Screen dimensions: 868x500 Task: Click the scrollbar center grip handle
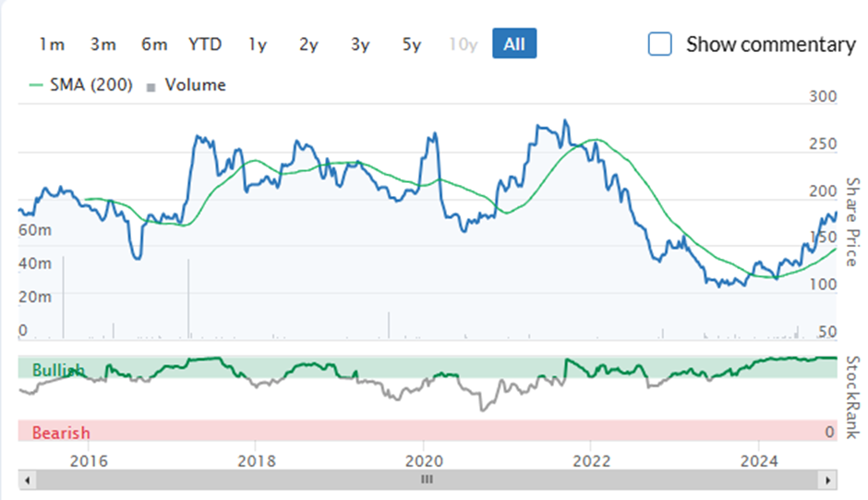click(427, 480)
